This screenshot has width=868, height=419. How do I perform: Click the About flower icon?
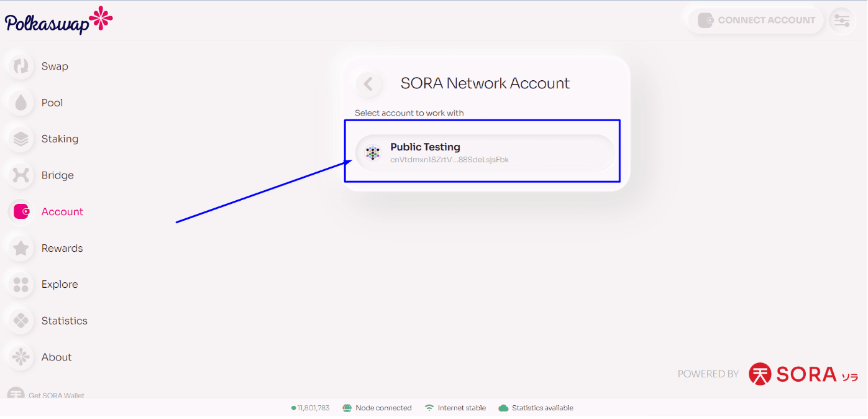(x=21, y=357)
